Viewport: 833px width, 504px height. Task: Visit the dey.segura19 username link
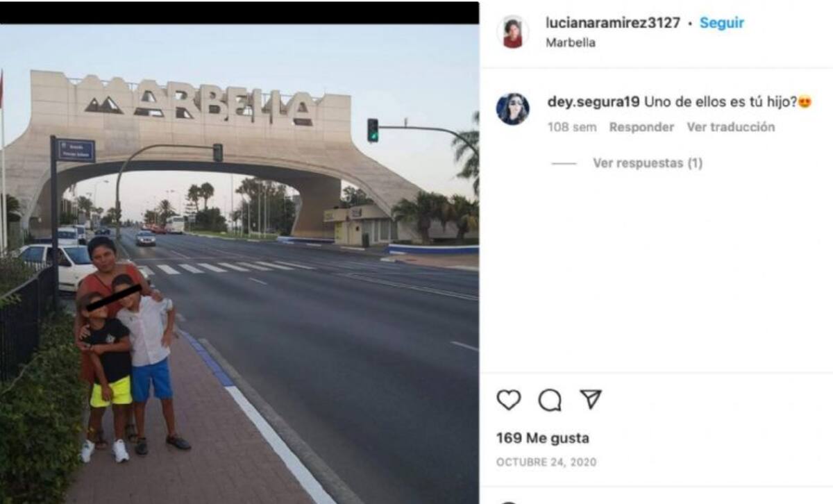[593, 102]
